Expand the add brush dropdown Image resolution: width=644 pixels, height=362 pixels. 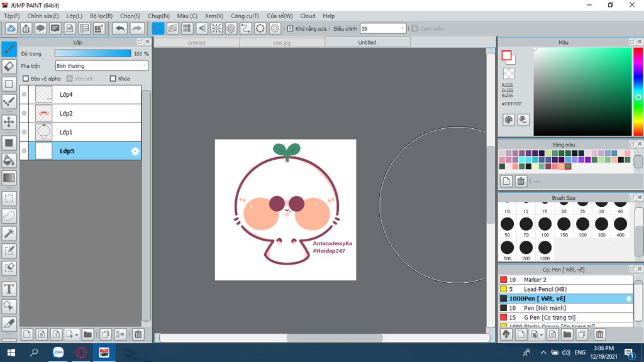point(541,335)
